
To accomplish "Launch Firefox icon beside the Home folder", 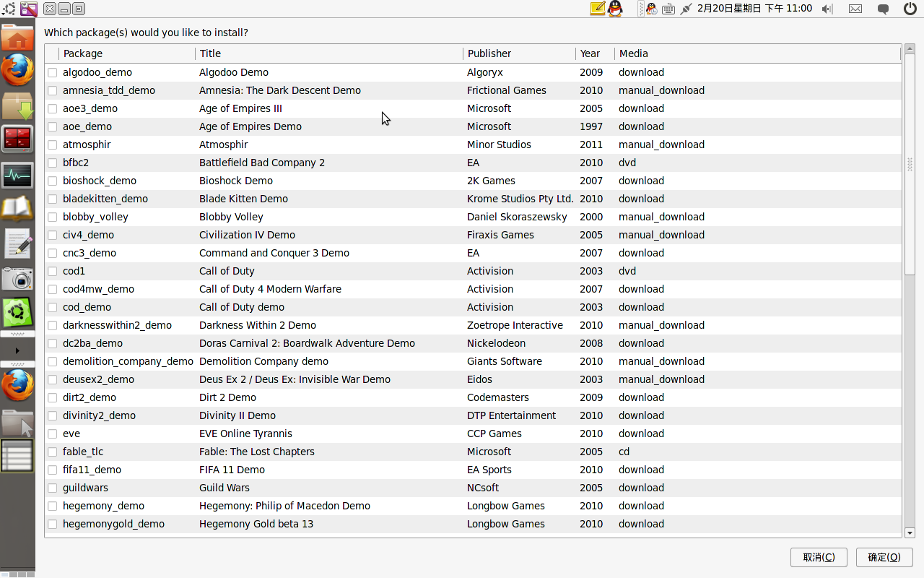I will click(17, 71).
